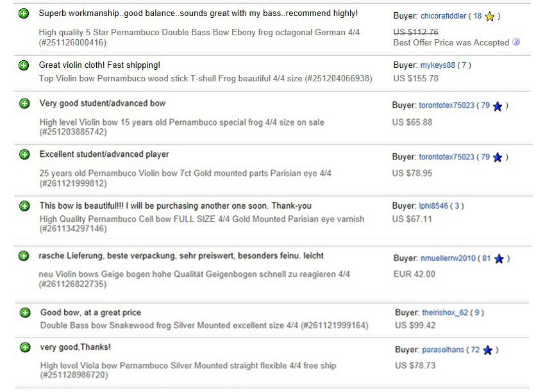Open torontotex75023 profile on the $65.88 row
Image resolution: width=545 pixels, height=392 pixels.
pos(446,105)
